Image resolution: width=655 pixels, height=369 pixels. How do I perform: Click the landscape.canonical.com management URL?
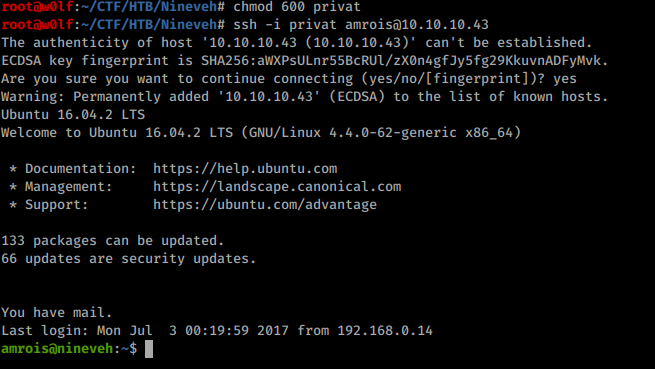277,186
